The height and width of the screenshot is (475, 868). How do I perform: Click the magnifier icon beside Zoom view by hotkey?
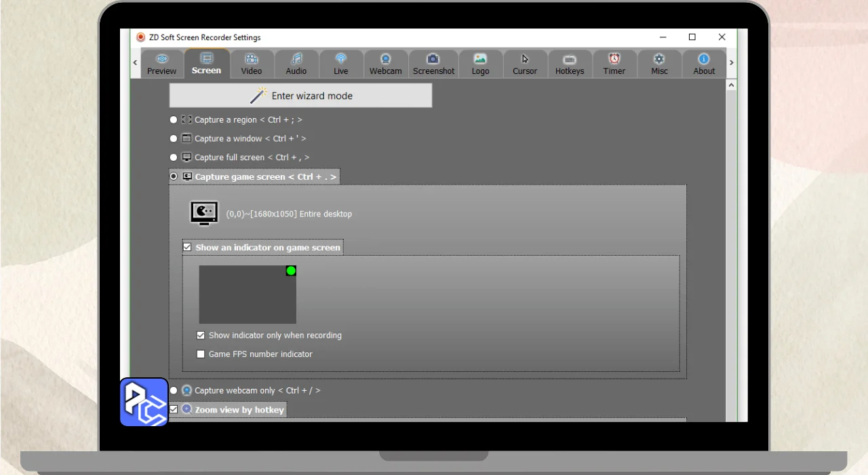click(x=186, y=409)
